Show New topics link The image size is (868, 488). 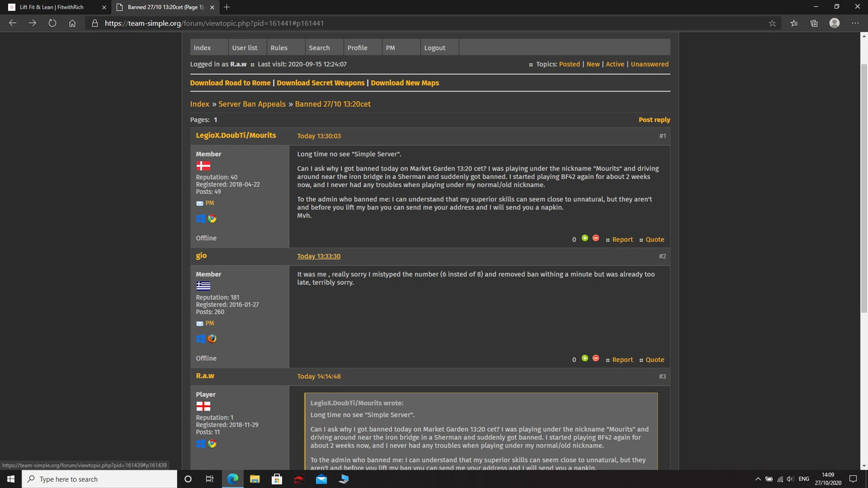[593, 64]
